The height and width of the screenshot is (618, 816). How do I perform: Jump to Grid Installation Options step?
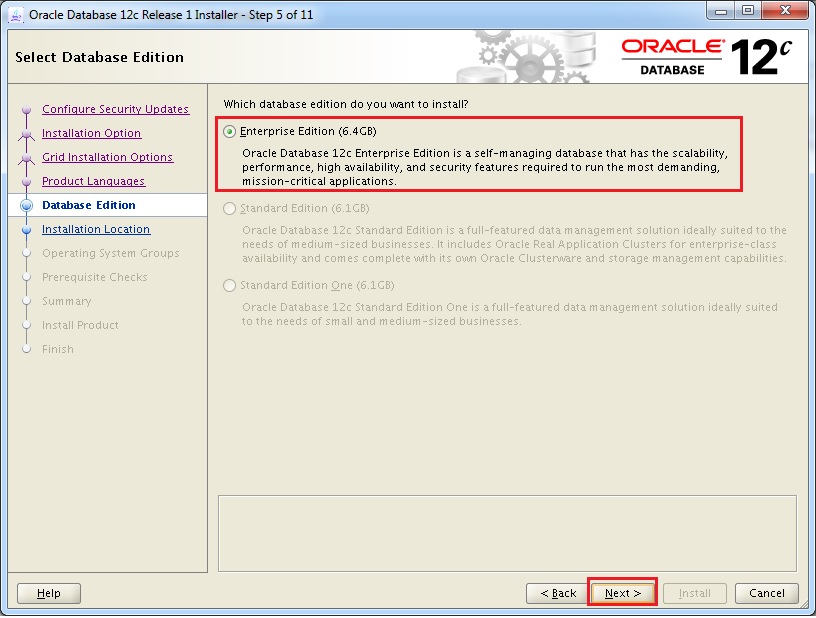[x=107, y=157]
